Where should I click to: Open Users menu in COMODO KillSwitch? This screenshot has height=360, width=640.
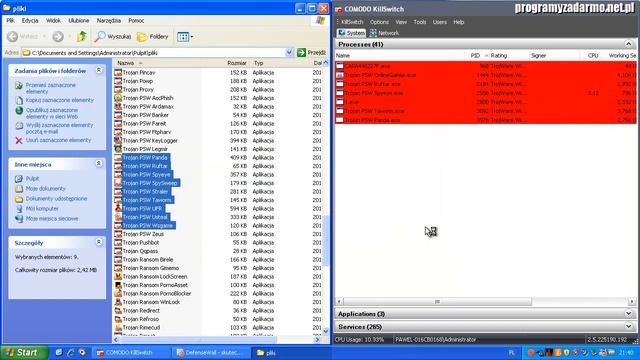(440, 22)
